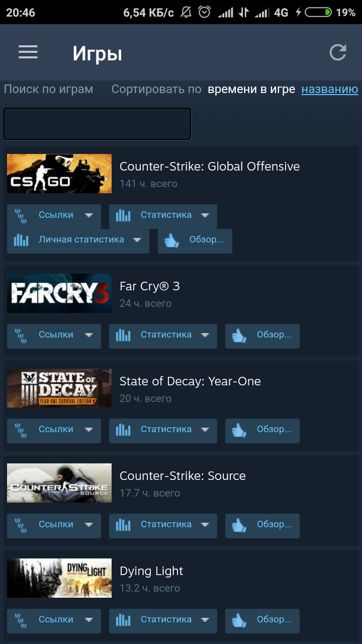Tap the Dying Light Статистика bars icon
The width and height of the screenshot is (362, 644).
pos(123,620)
